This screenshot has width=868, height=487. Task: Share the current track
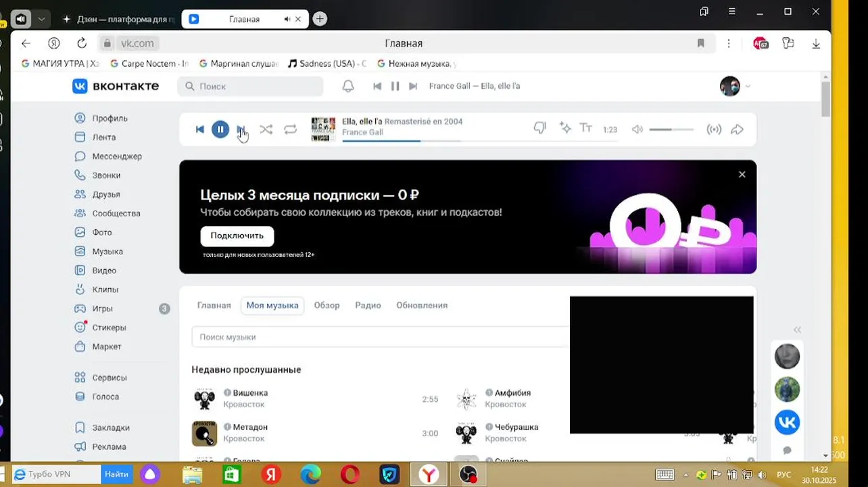pyautogui.click(x=737, y=129)
